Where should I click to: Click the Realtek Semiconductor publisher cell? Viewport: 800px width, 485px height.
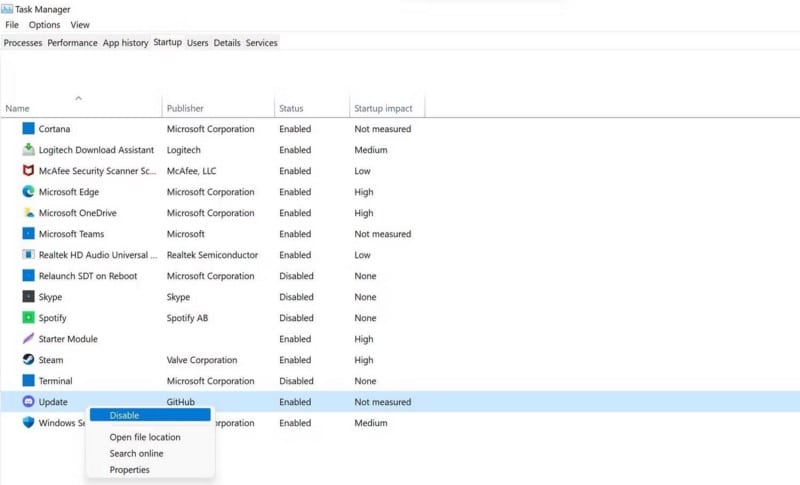pos(212,254)
